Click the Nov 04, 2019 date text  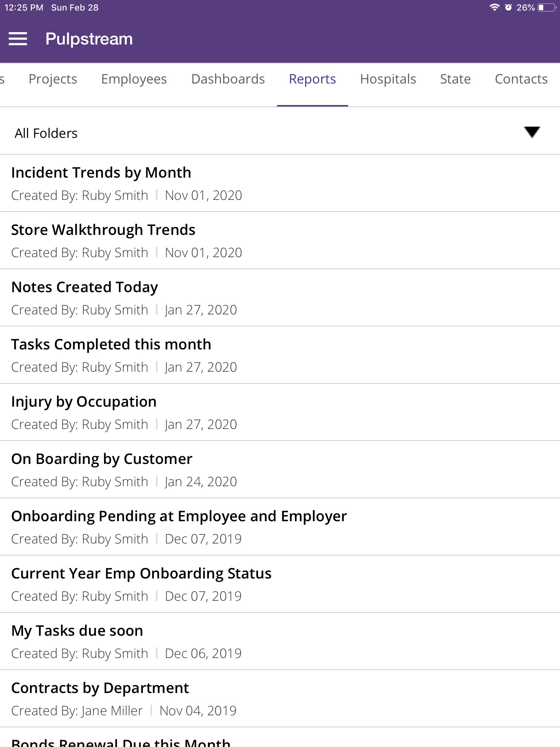click(x=198, y=711)
